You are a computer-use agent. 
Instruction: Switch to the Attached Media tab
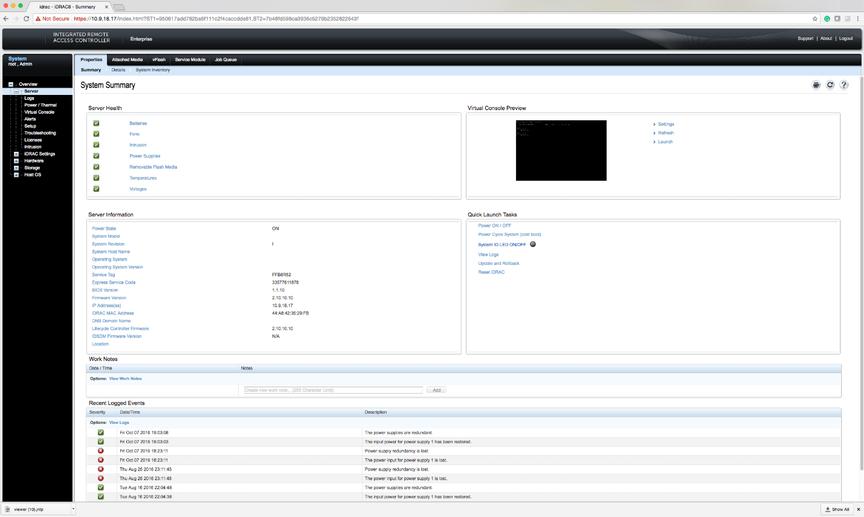(x=127, y=60)
